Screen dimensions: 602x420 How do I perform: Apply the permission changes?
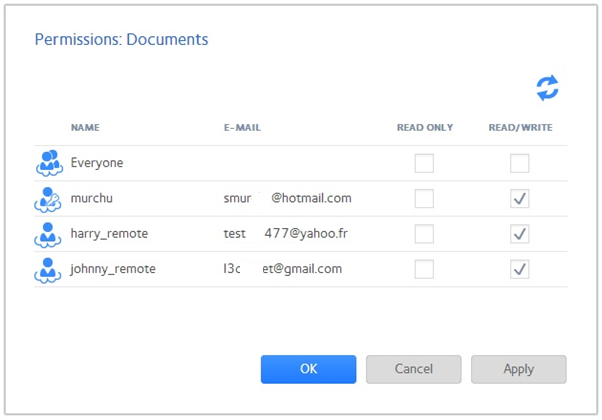(x=518, y=369)
